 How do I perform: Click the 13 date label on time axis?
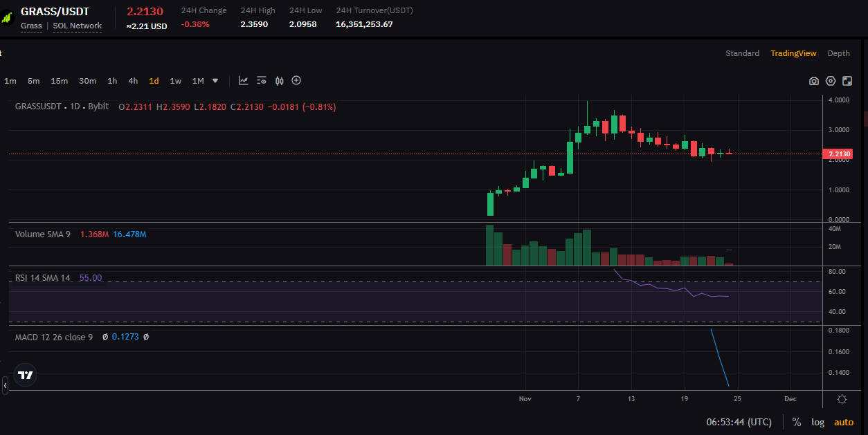[x=631, y=399]
